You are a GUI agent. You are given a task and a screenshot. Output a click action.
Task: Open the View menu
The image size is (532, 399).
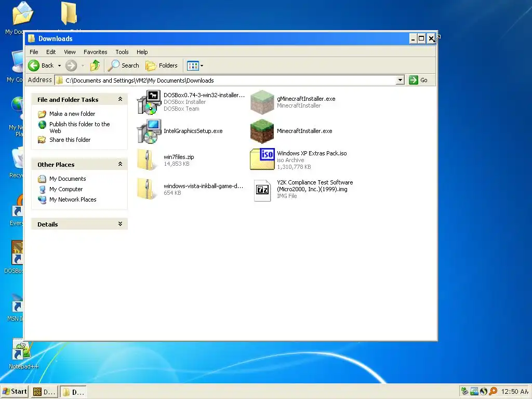[x=70, y=52]
